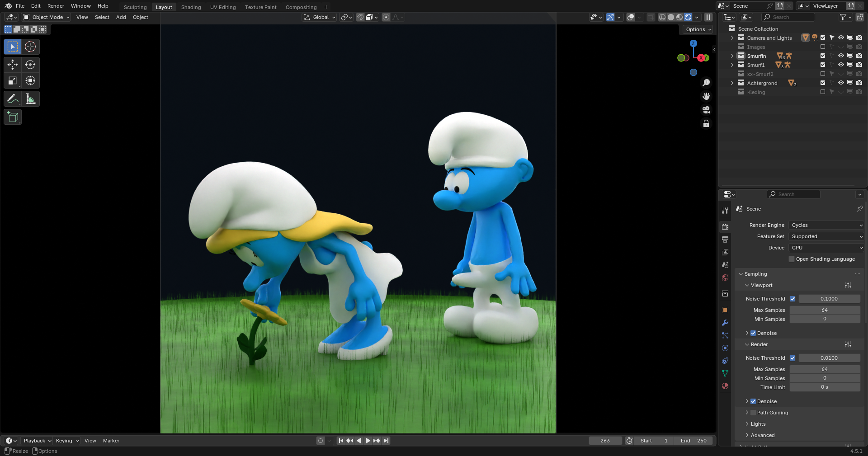The width and height of the screenshot is (868, 456).
Task: Click the End frame field
Action: (x=693, y=441)
